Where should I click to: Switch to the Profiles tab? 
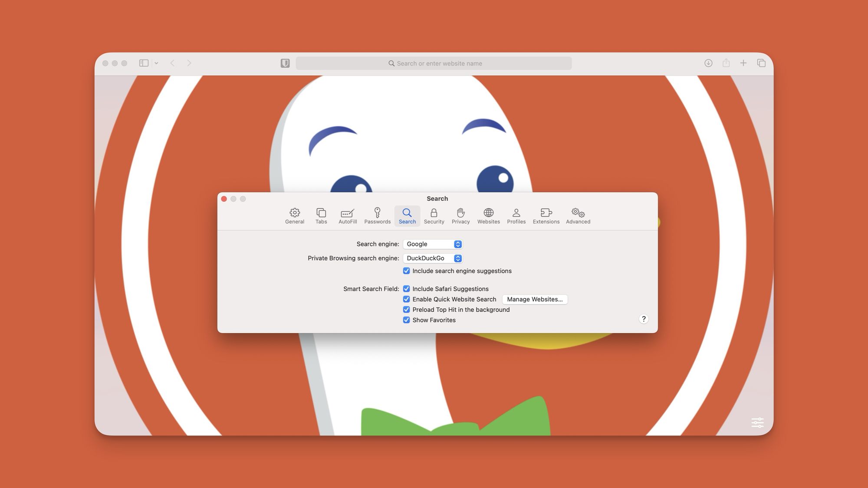[x=516, y=216]
